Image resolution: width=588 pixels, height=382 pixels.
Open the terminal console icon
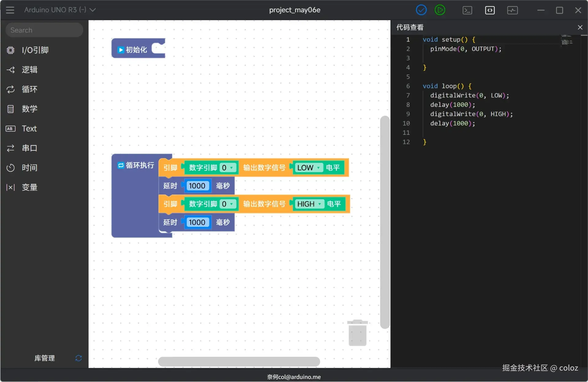(467, 10)
